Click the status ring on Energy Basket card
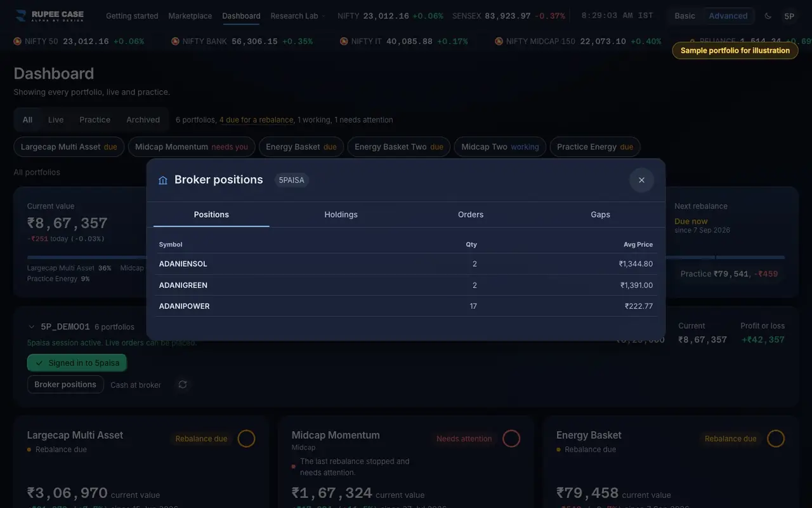The image size is (812, 508). pyautogui.click(x=776, y=439)
